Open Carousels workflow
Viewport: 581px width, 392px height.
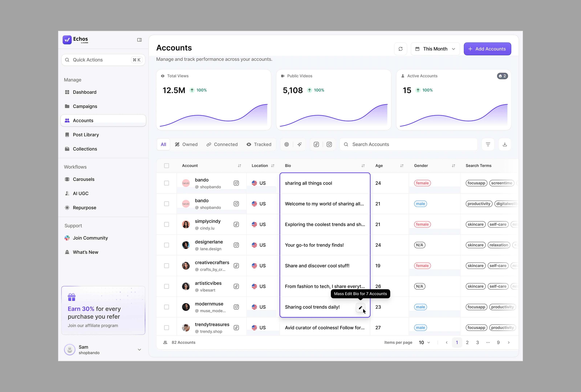coord(103,179)
